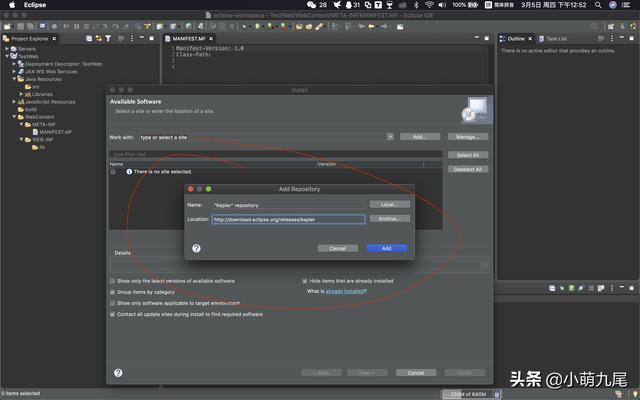Image resolution: width=640 pixels, height=400 pixels.
Task: Expand the Libraries node
Action: [x=22, y=94]
